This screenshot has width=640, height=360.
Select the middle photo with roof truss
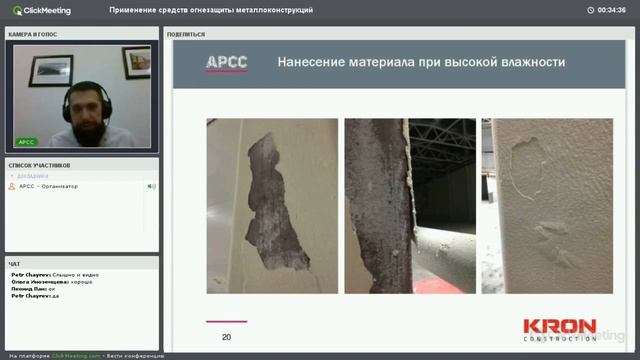[x=410, y=206]
